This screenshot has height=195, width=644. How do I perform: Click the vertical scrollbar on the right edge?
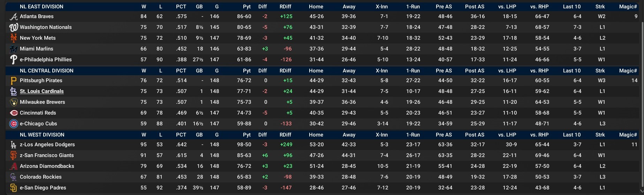click(642, 97)
